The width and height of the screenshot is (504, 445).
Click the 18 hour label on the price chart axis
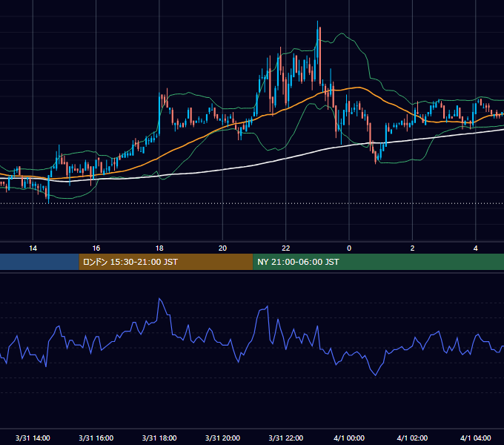[x=159, y=248]
